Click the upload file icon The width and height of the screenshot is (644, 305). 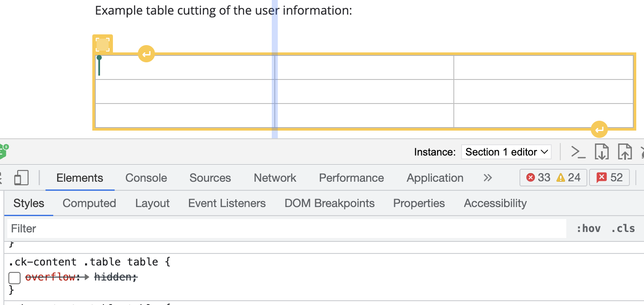[x=625, y=152]
